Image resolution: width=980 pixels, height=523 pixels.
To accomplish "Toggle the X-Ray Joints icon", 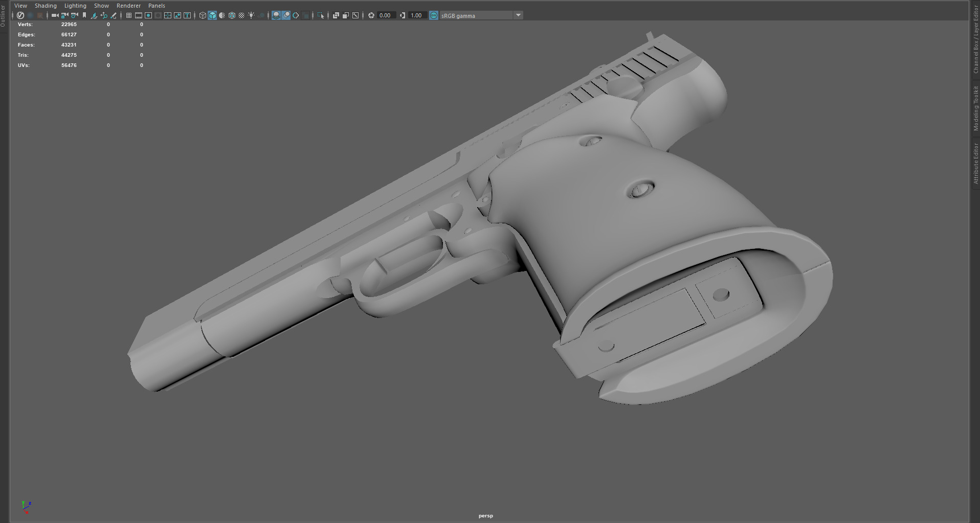I will 355,15.
